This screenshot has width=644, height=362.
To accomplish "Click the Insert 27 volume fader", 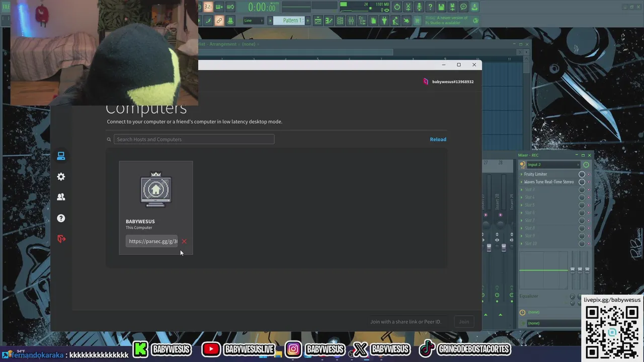I will coord(489,248).
